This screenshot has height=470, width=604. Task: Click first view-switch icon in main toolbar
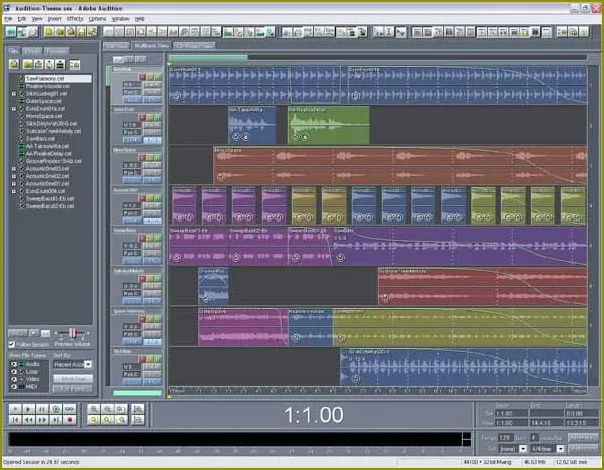click(x=11, y=32)
